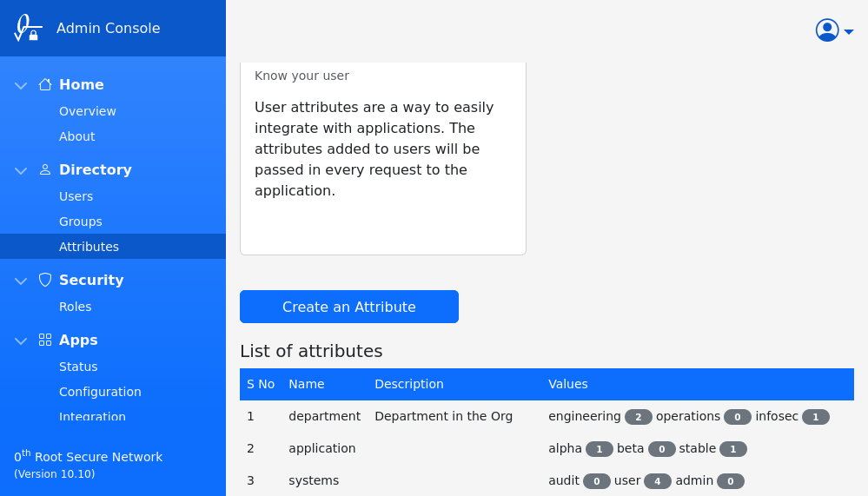Image resolution: width=868 pixels, height=496 pixels.
Task: Click the Apps grid icon
Action: coord(45,340)
